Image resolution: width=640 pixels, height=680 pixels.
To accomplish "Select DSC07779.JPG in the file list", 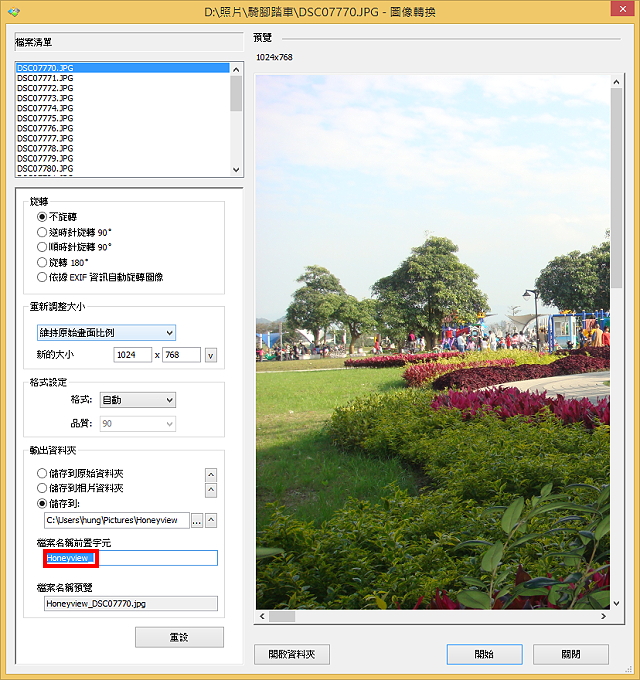I will coord(123,158).
